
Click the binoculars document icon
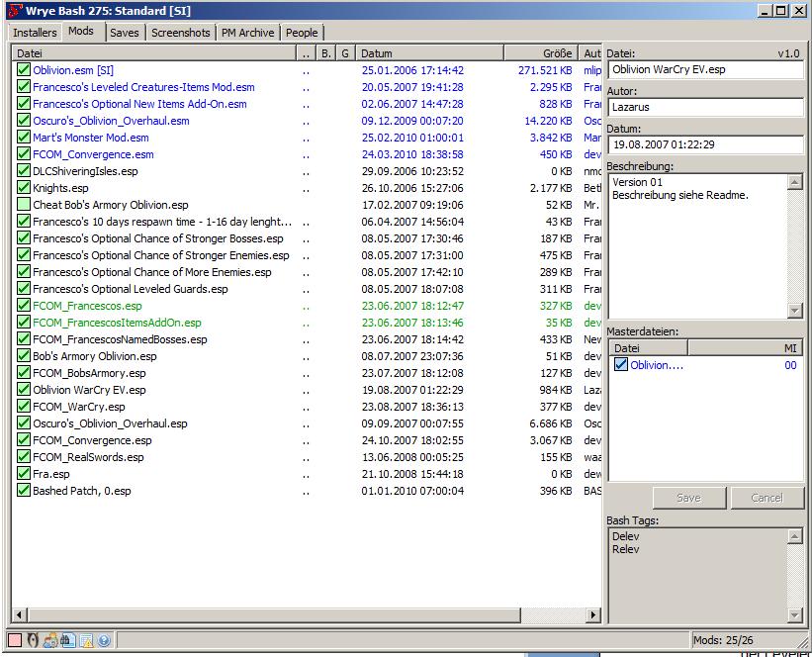pyautogui.click(x=67, y=640)
